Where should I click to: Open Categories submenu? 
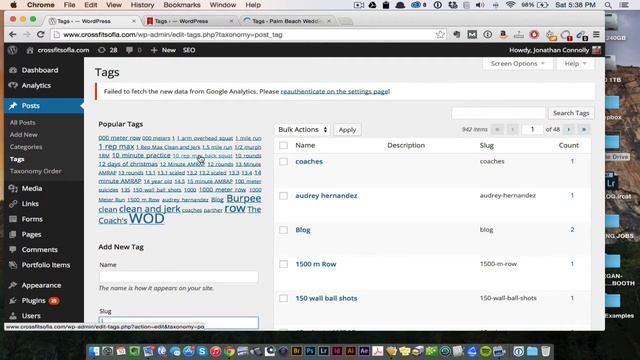click(26, 147)
